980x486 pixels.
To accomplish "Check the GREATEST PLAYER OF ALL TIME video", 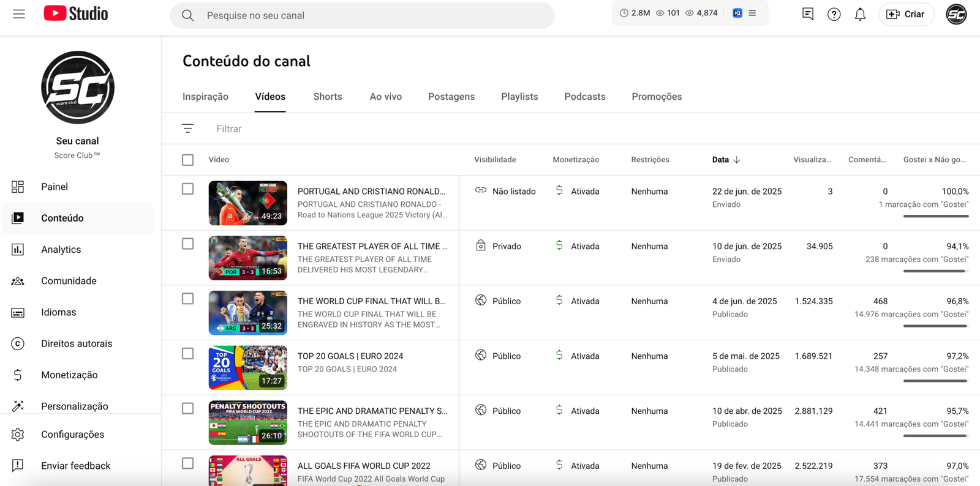I will [188, 244].
